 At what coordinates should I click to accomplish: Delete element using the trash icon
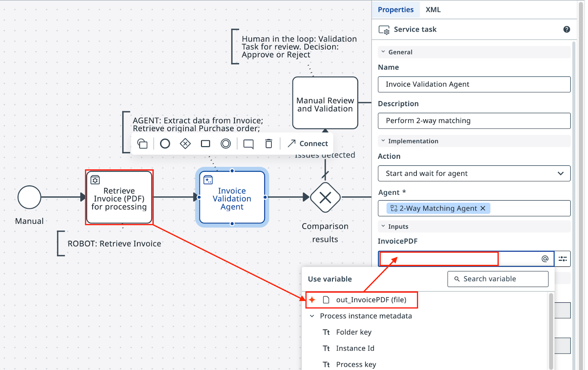pyautogui.click(x=269, y=144)
